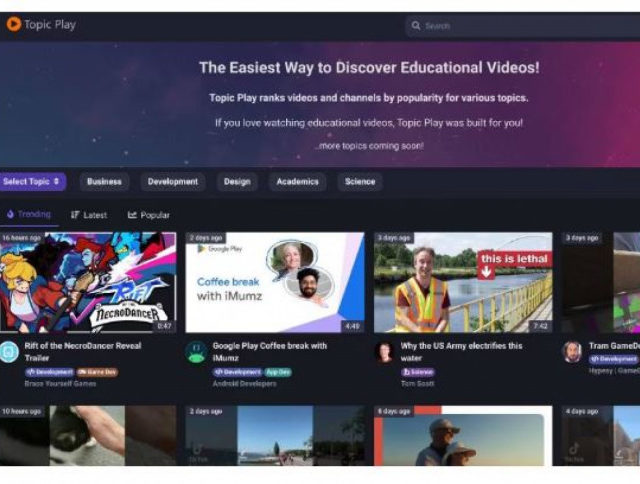
Task: Click the search magnifier icon
Action: (x=416, y=26)
